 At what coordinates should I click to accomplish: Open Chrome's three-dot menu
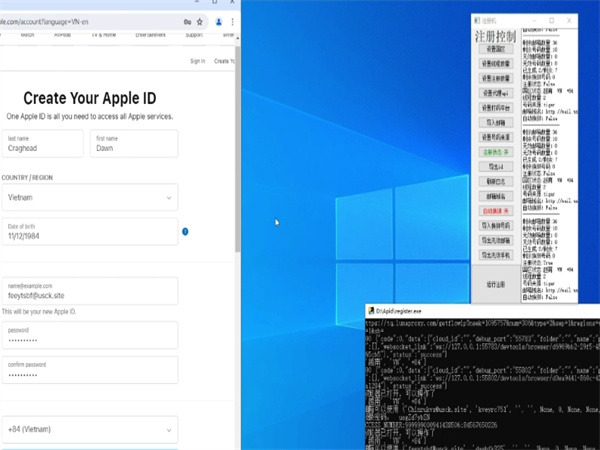232,20
